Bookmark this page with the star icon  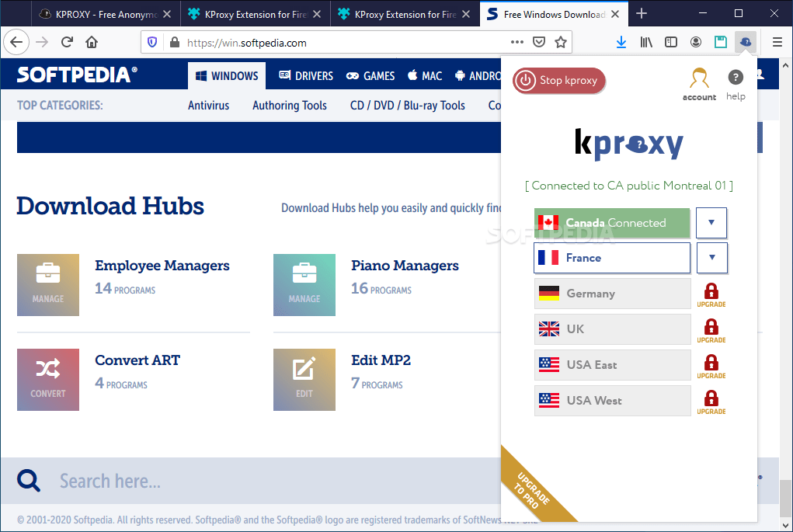point(560,43)
